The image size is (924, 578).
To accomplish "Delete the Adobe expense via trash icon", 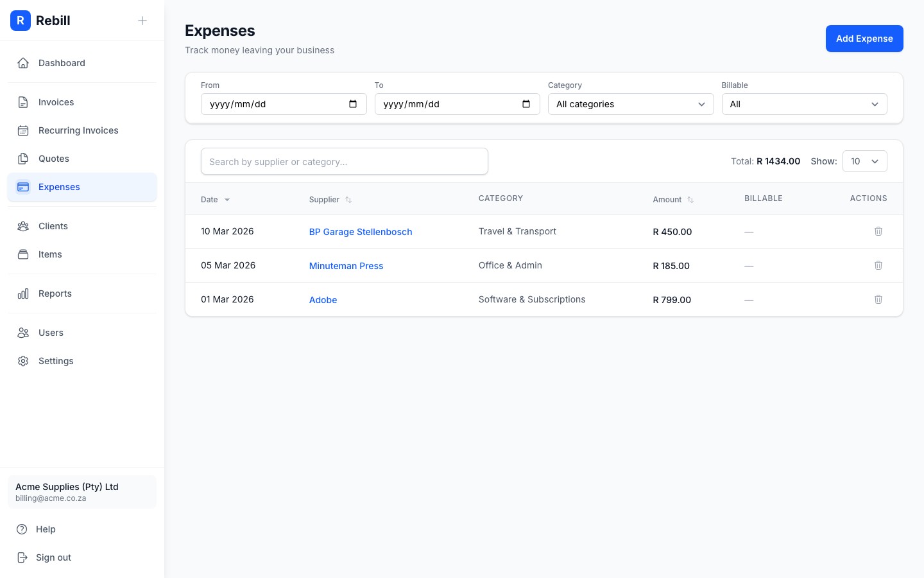I will (x=878, y=299).
